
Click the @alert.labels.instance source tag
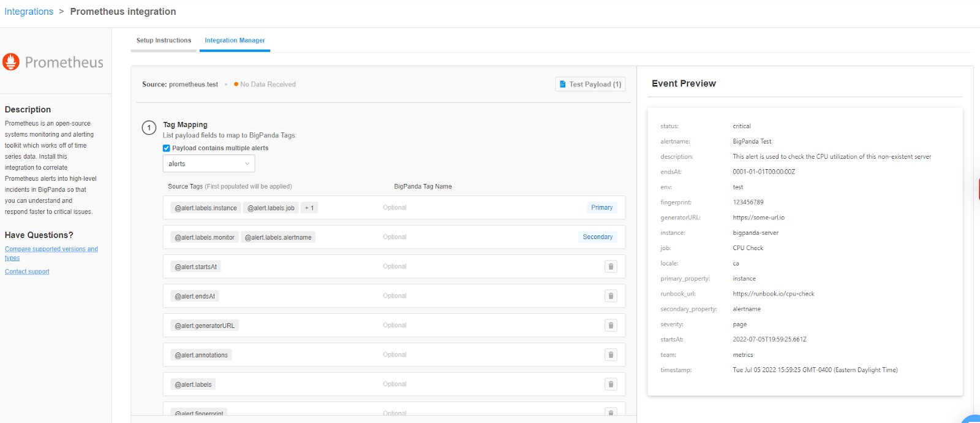(206, 208)
